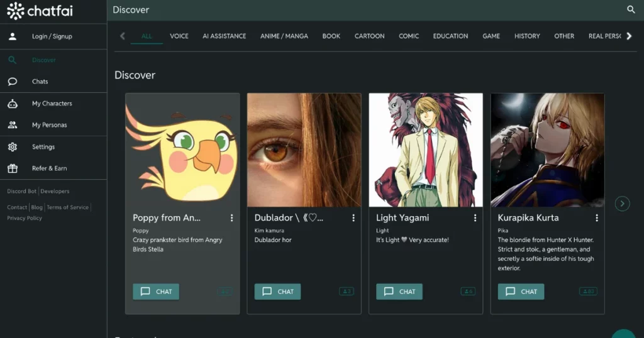Open My Characters in the sidebar
The width and height of the screenshot is (644, 338).
tap(53, 104)
